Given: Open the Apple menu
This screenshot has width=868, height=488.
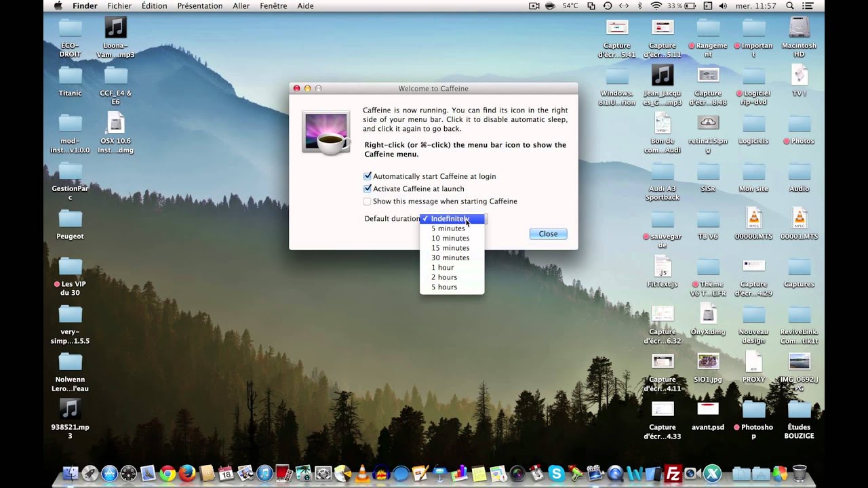Looking at the screenshot, I should (57, 5).
